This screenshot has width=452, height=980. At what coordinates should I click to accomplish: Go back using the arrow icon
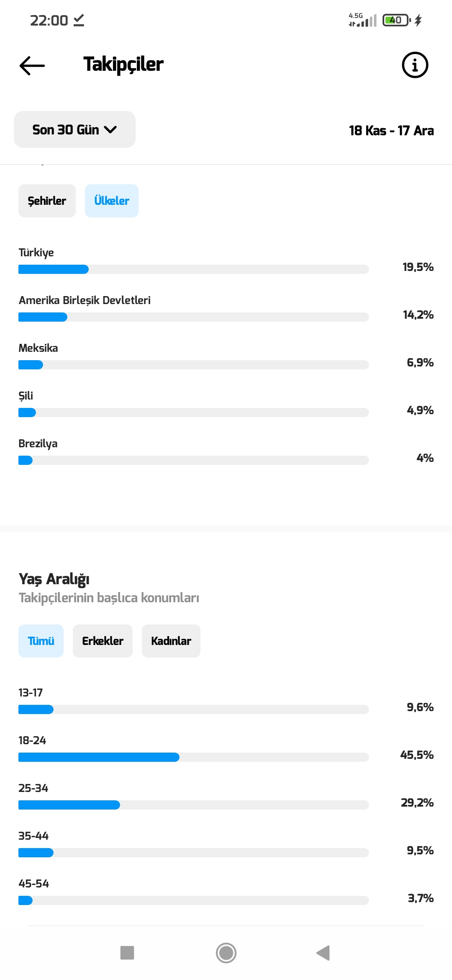click(x=32, y=65)
